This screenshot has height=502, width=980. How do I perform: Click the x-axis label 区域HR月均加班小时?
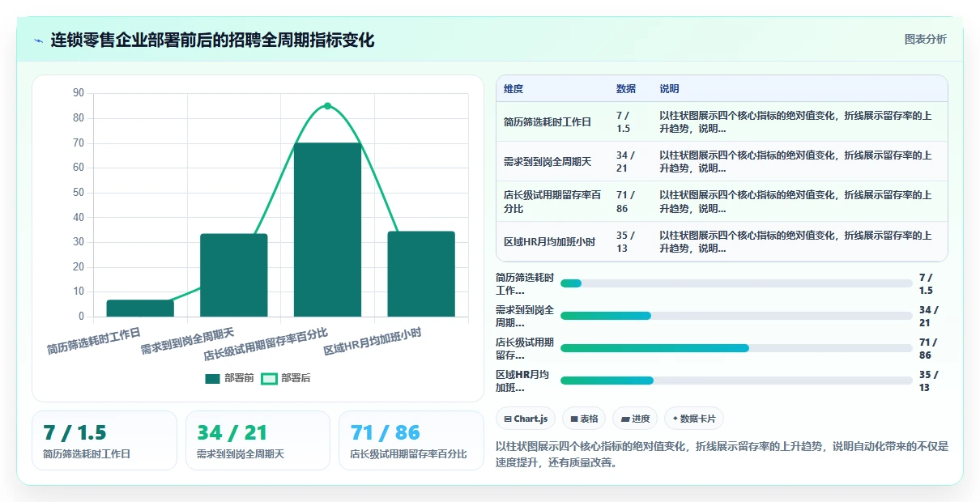pyautogui.click(x=373, y=341)
